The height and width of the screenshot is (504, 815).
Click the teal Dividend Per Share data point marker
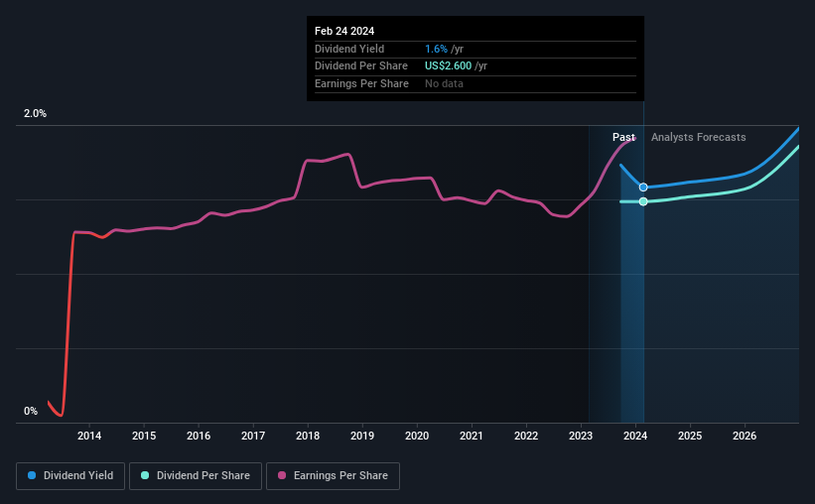coord(643,201)
